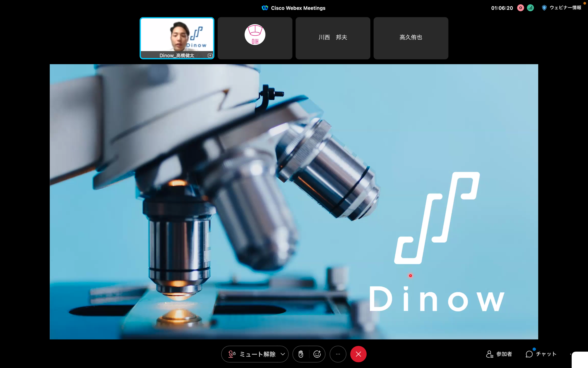Open more options ellipsis button
The height and width of the screenshot is (368, 588).
pos(338,354)
